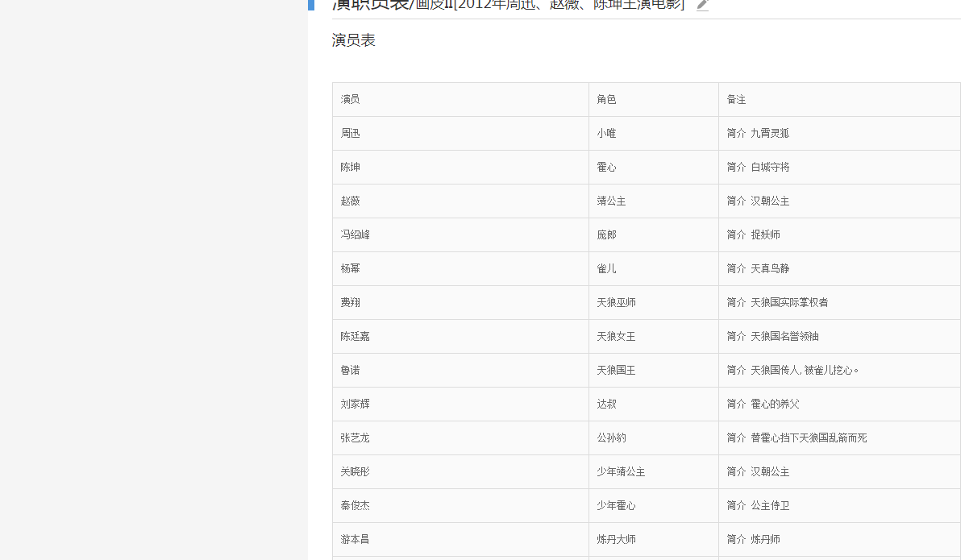Click the note 白城守将
Viewport: 969px width, 560px height.
click(x=770, y=167)
